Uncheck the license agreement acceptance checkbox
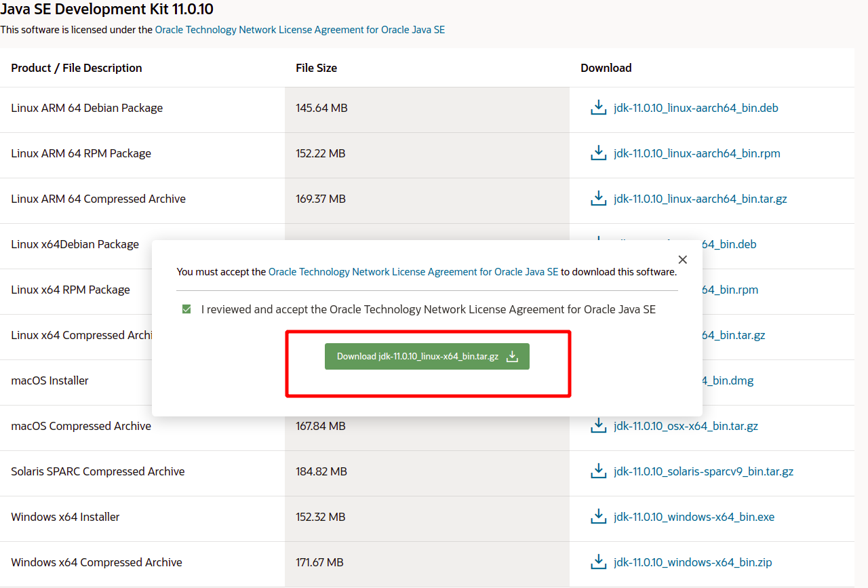 186,309
